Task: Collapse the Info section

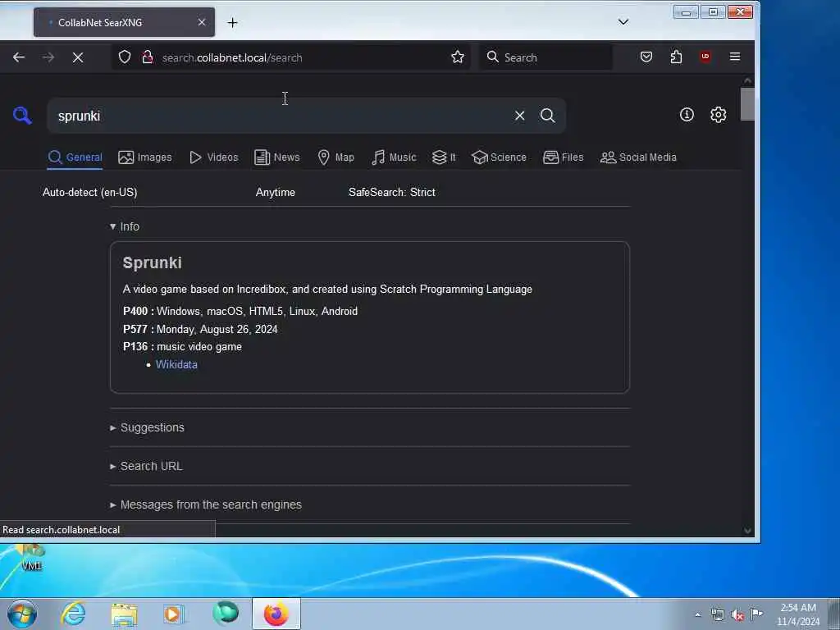Action: (x=125, y=226)
